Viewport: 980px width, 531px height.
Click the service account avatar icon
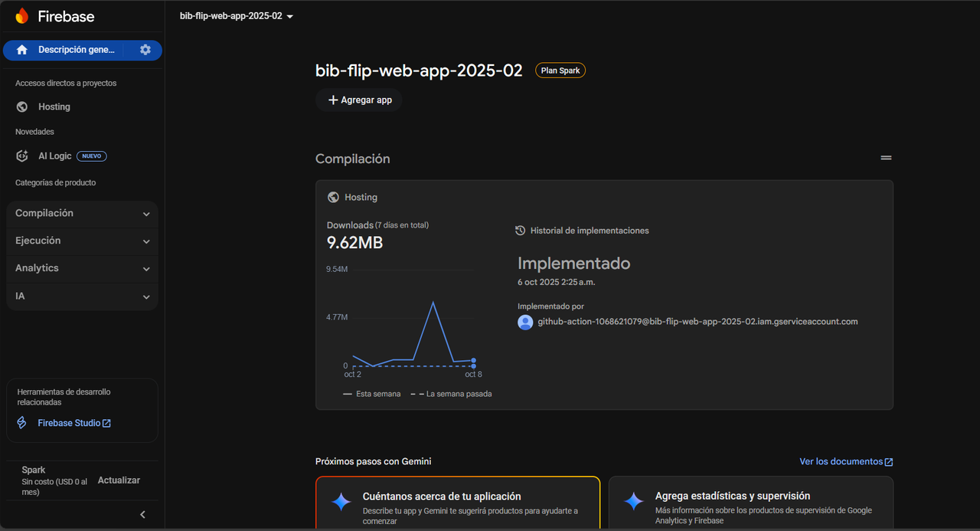pos(525,322)
